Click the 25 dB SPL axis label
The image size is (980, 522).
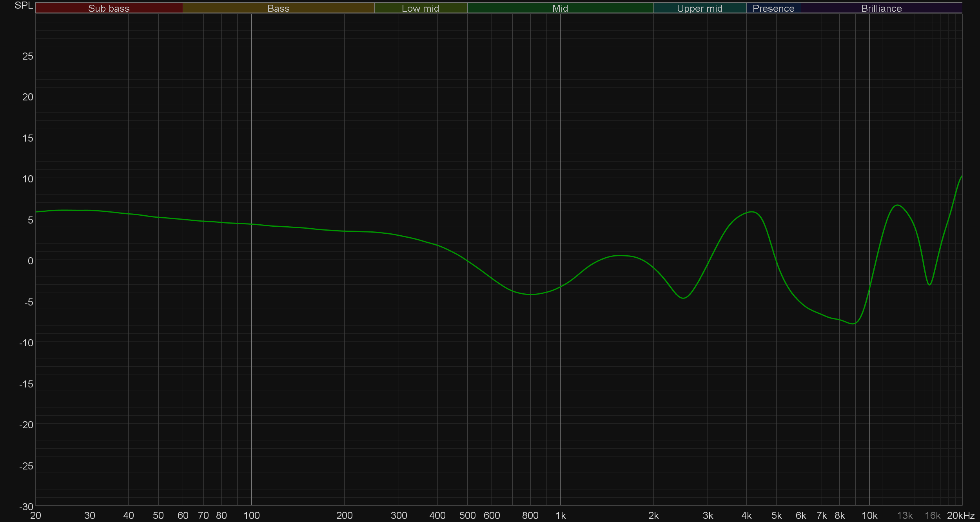click(x=28, y=56)
